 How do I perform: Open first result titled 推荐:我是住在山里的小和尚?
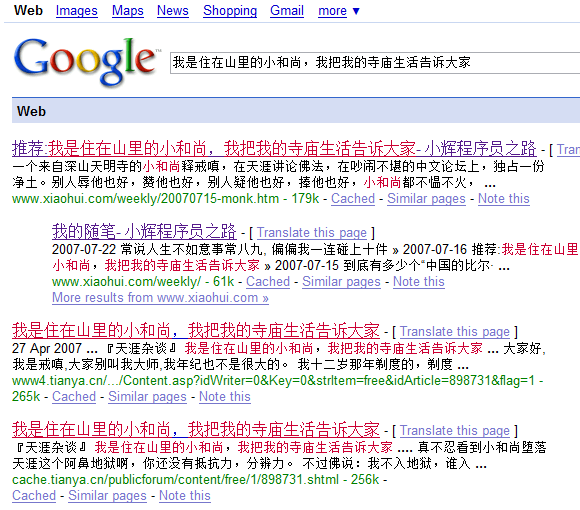pyautogui.click(x=274, y=149)
